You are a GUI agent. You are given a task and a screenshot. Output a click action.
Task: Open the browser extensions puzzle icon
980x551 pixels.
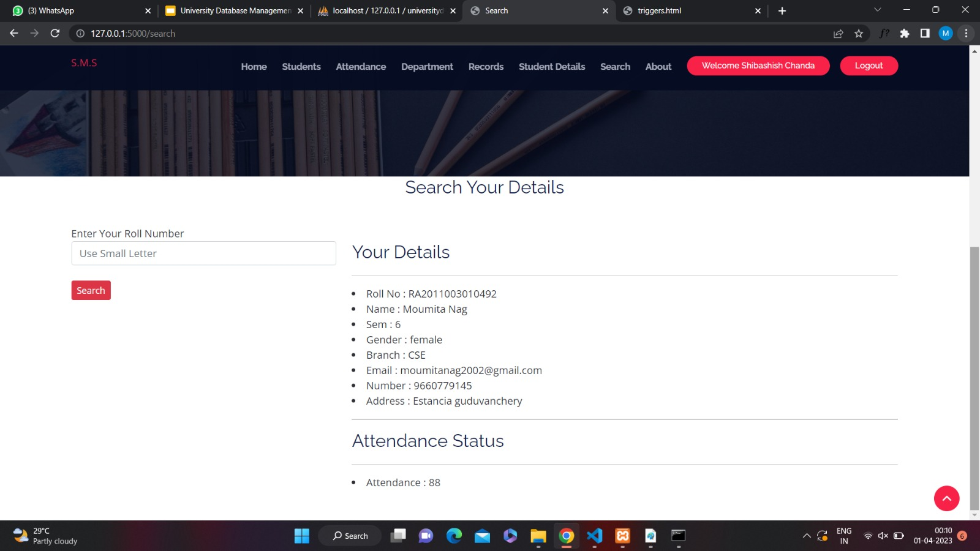905,33
